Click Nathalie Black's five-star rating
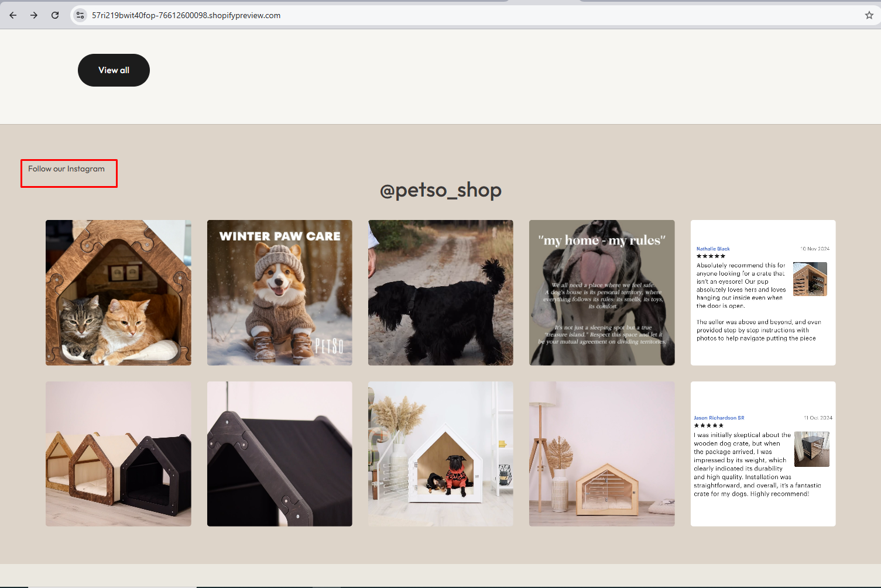Image resolution: width=881 pixels, height=588 pixels. (711, 256)
